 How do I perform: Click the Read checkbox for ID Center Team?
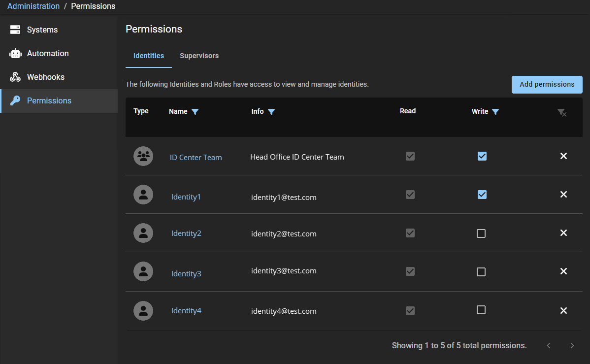410,156
